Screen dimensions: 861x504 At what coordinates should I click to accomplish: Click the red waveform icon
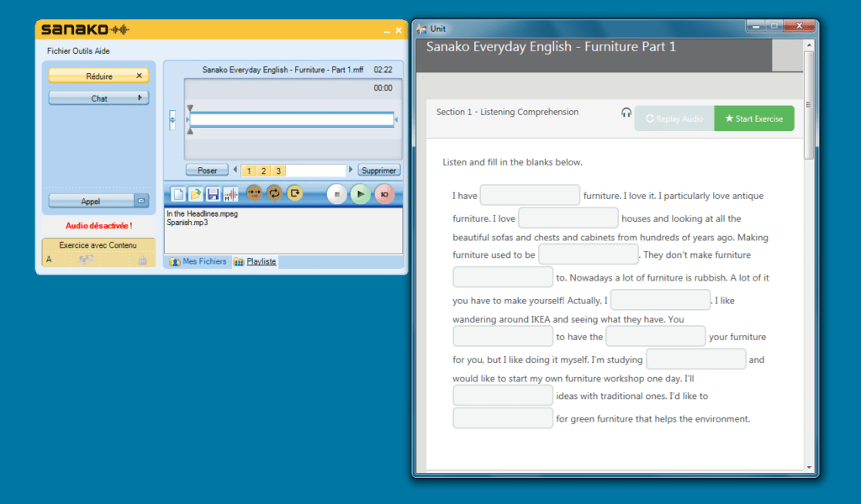coord(230,194)
